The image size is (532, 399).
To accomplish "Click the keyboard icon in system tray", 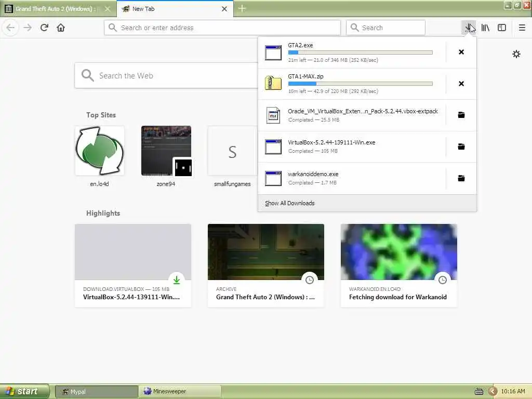I will [x=478, y=392].
